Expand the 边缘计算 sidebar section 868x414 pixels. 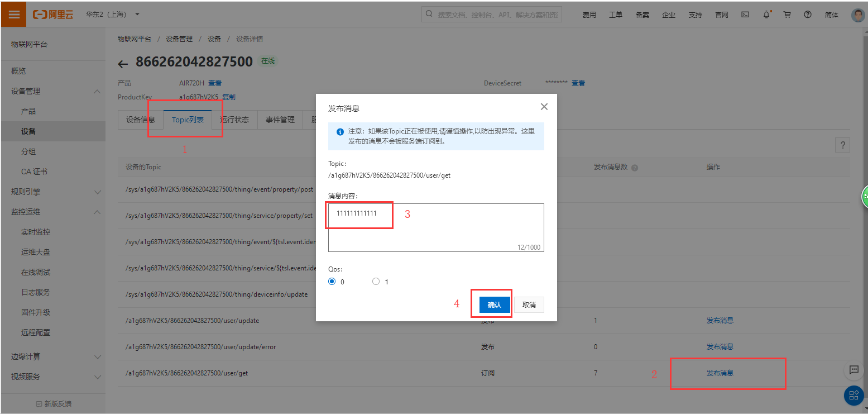[x=97, y=356]
